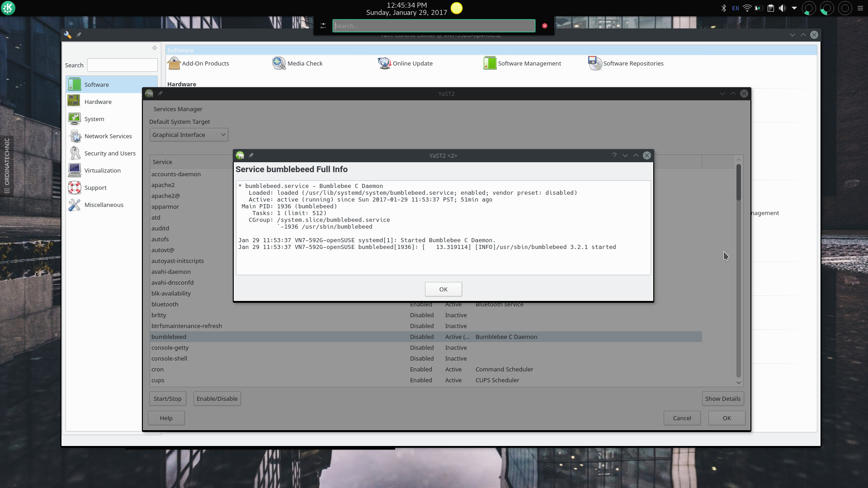Click scroll-down arrow of services list
Screen dimensions: 868x488
739,382
